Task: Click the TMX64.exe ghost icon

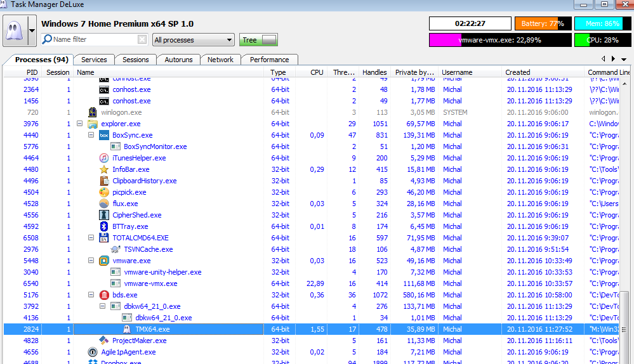Action: tap(127, 329)
